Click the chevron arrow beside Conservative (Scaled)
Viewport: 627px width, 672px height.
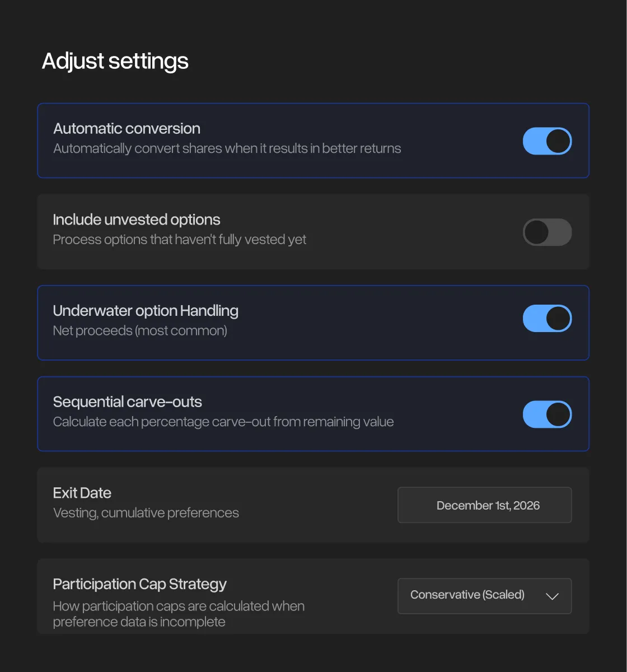[x=552, y=596]
